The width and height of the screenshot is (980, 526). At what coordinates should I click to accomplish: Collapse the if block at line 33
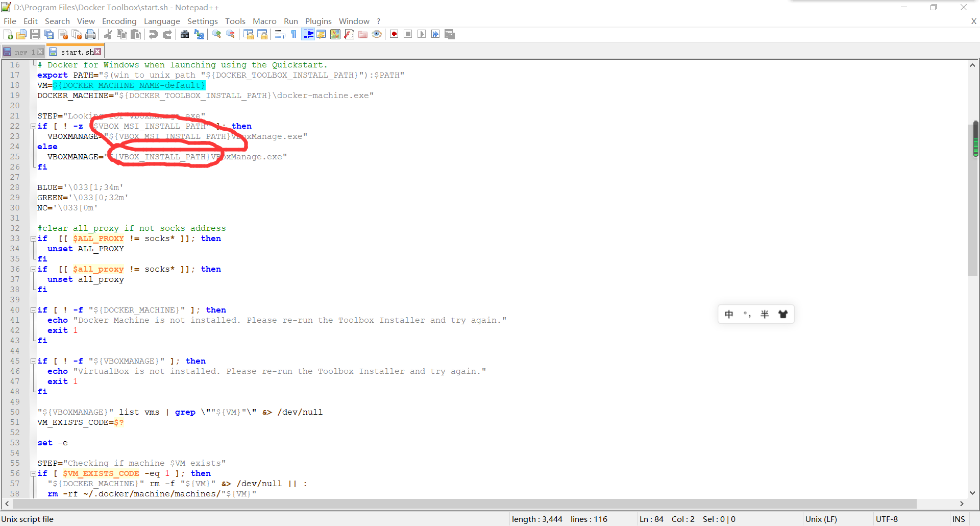[33, 238]
